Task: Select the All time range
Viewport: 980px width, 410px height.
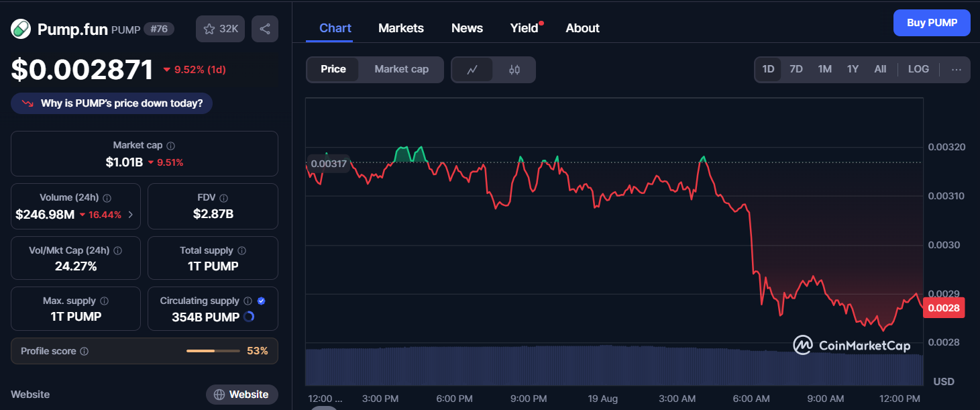Action: pos(880,69)
